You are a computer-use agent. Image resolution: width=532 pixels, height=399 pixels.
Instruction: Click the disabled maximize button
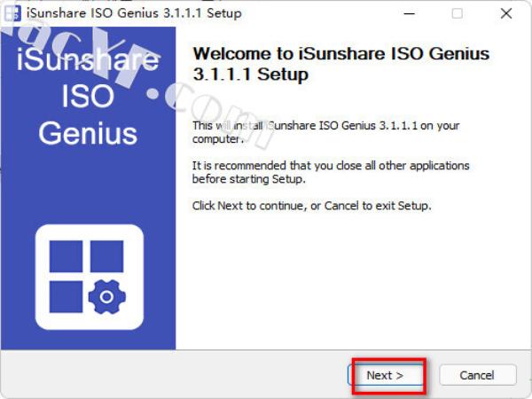pos(458,13)
